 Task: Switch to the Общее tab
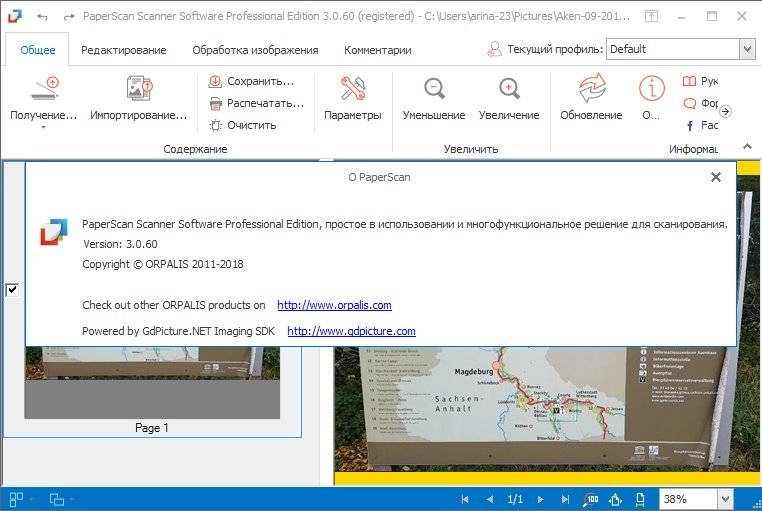click(x=37, y=50)
